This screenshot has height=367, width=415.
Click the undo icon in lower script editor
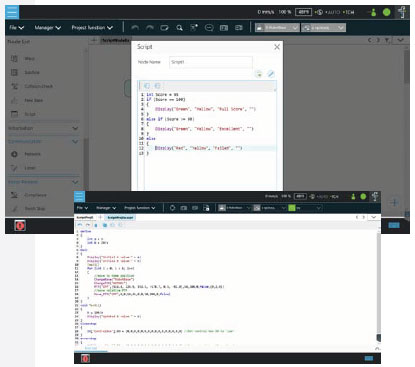click(80, 225)
